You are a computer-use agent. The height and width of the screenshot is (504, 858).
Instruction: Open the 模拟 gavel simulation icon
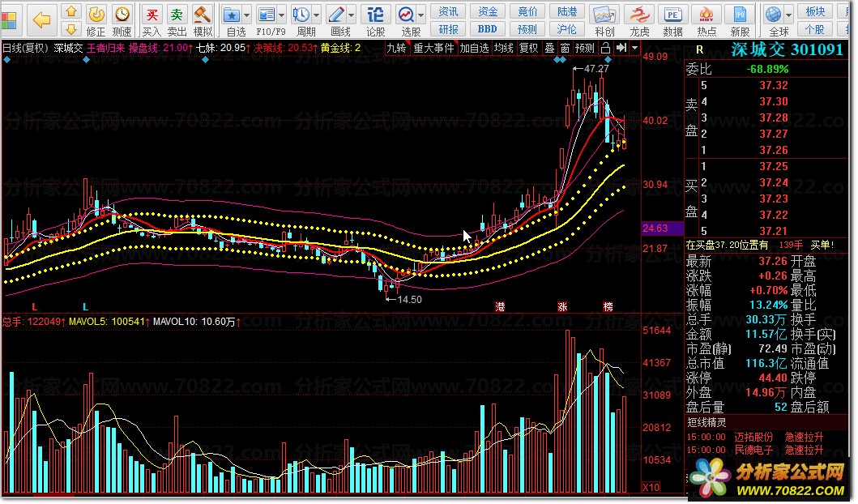pos(203,15)
